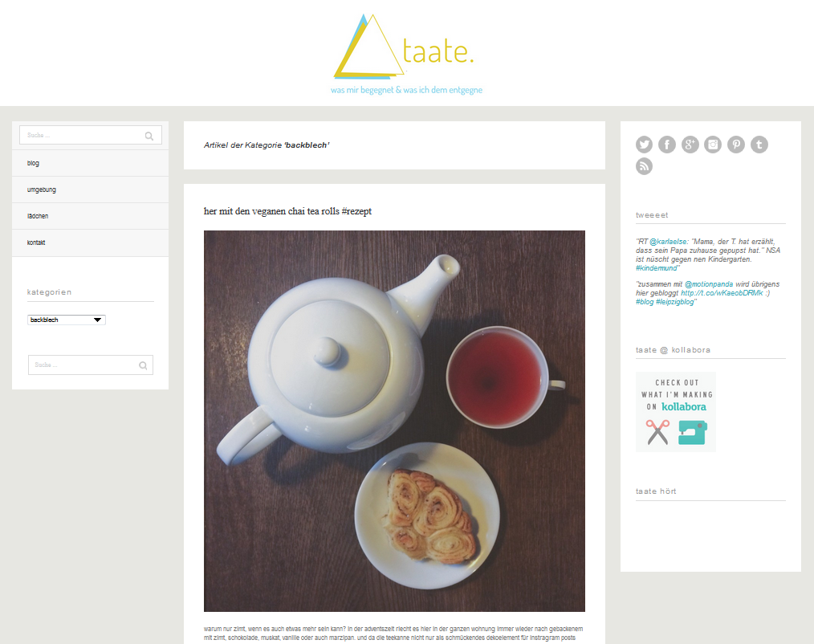Open the Google Plus social icon
Viewport: 814px width, 644px height.
690,145
